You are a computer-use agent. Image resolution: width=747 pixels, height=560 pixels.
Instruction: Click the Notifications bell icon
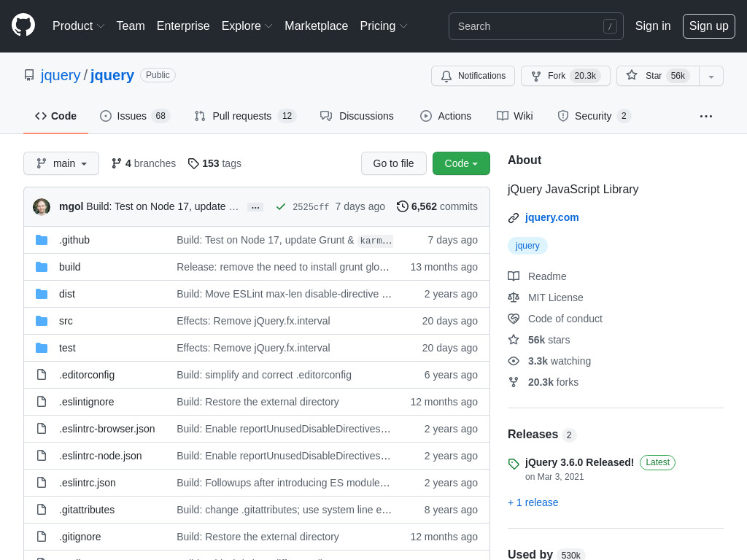446,76
